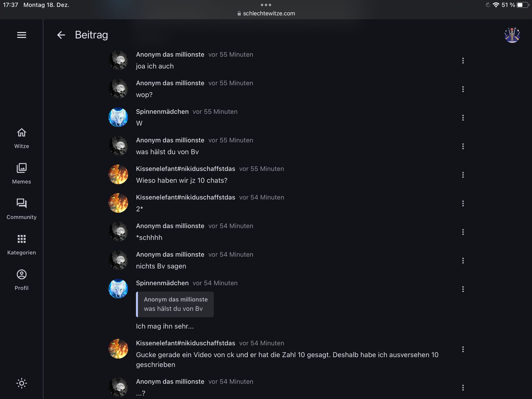Viewport: 532px width, 399px height.
Task: Open options for "Ich mag ihn sehr..." comment
Action: click(463, 289)
